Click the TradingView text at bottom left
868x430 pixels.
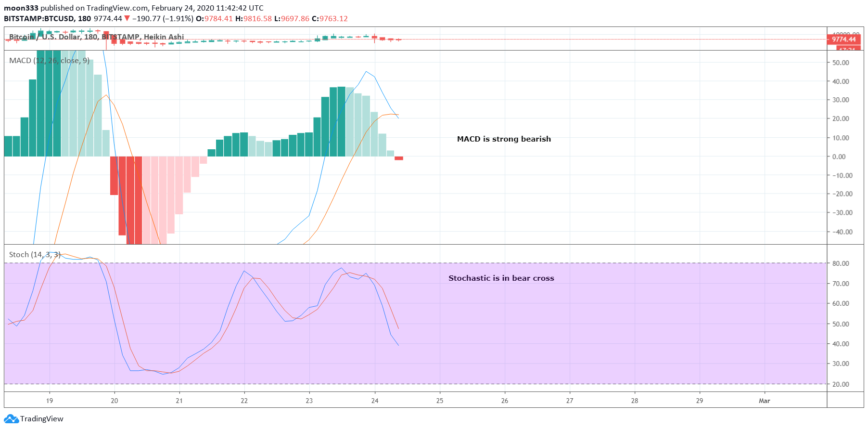[x=41, y=419]
